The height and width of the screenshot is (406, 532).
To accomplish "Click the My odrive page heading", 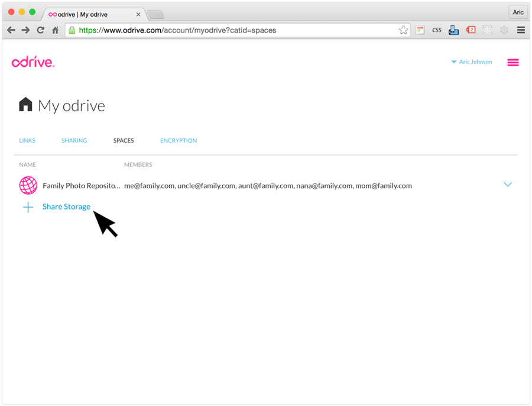I will pyautogui.click(x=72, y=106).
